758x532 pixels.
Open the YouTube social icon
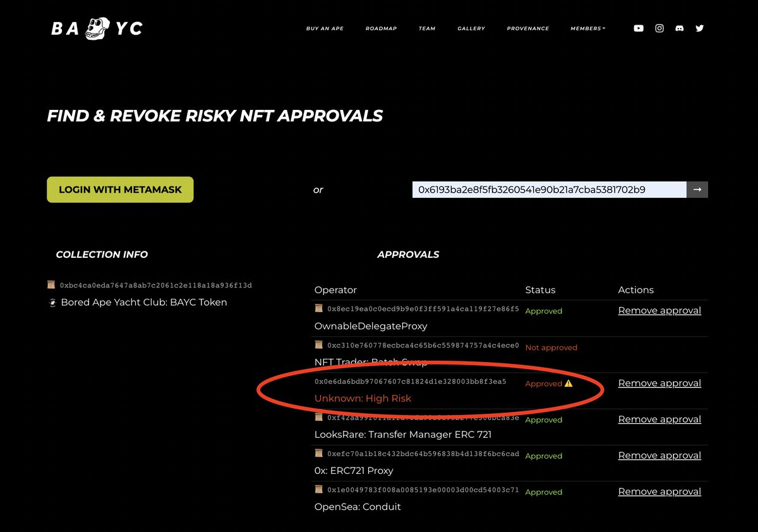point(639,28)
